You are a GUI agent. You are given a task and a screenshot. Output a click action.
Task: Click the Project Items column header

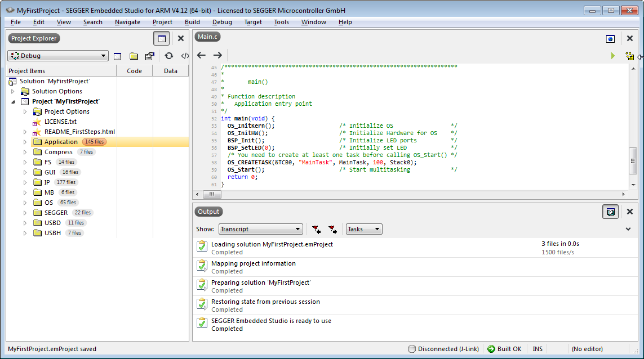coord(61,71)
